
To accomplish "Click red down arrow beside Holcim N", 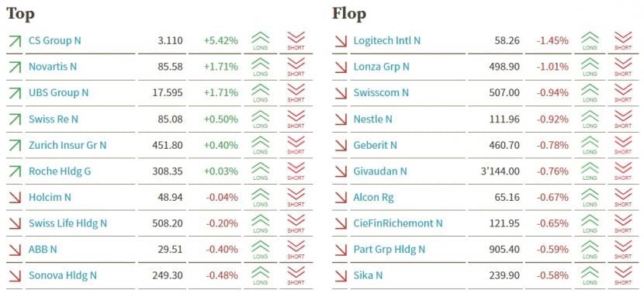I will point(15,197).
